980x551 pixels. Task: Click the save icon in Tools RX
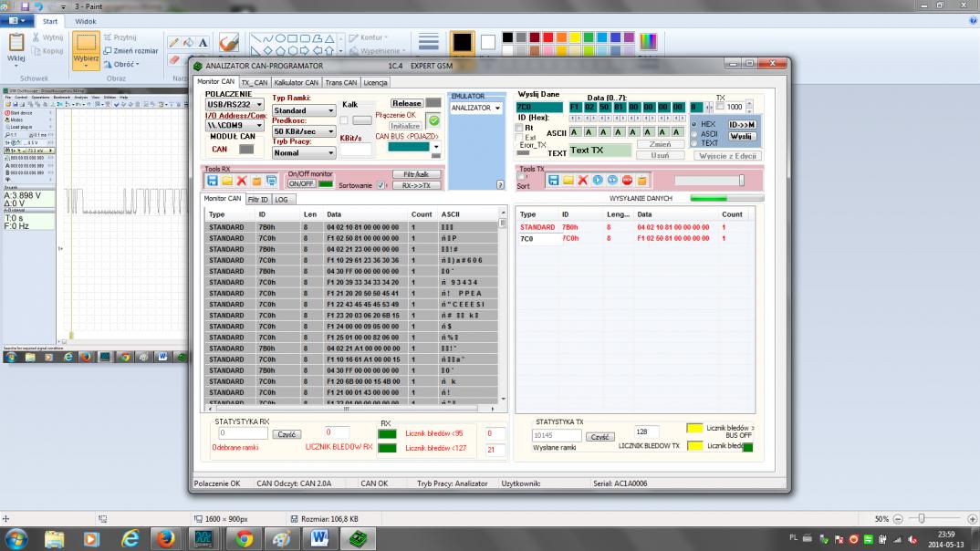[213, 181]
